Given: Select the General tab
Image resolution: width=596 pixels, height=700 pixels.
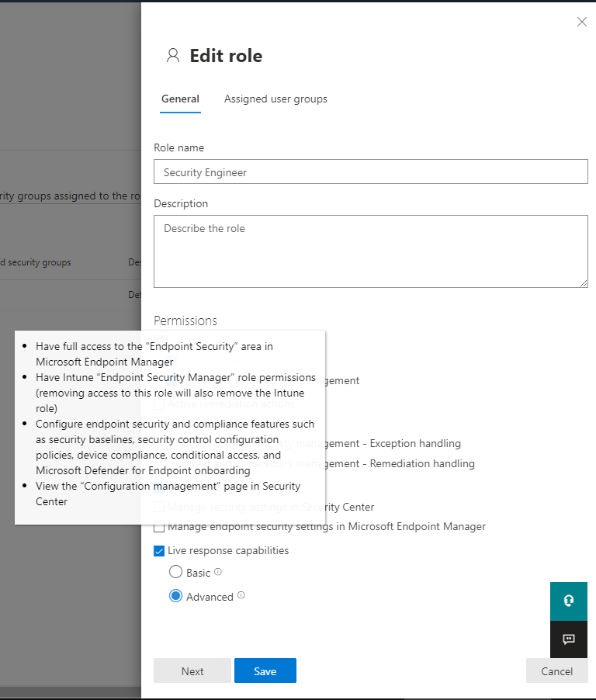Looking at the screenshot, I should (180, 99).
